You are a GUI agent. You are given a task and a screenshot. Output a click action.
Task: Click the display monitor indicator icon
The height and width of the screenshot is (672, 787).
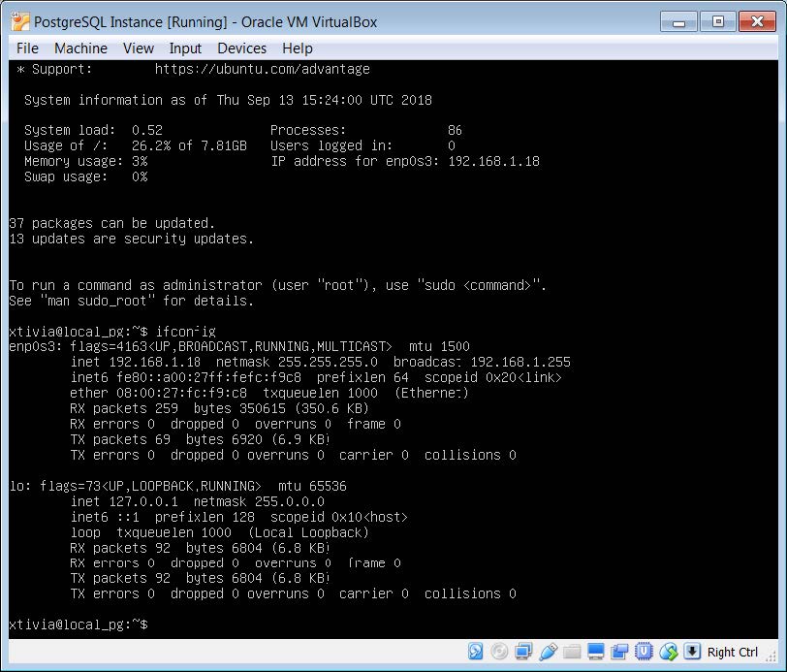[x=596, y=652]
